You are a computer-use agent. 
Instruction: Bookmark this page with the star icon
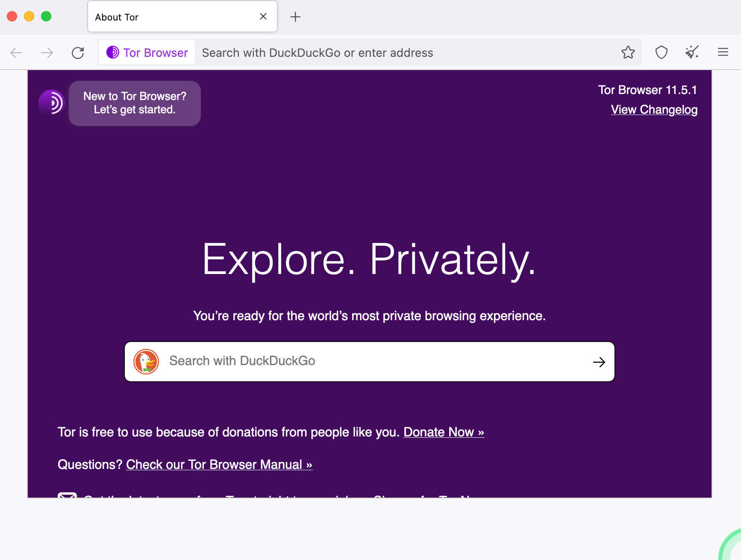coord(628,53)
